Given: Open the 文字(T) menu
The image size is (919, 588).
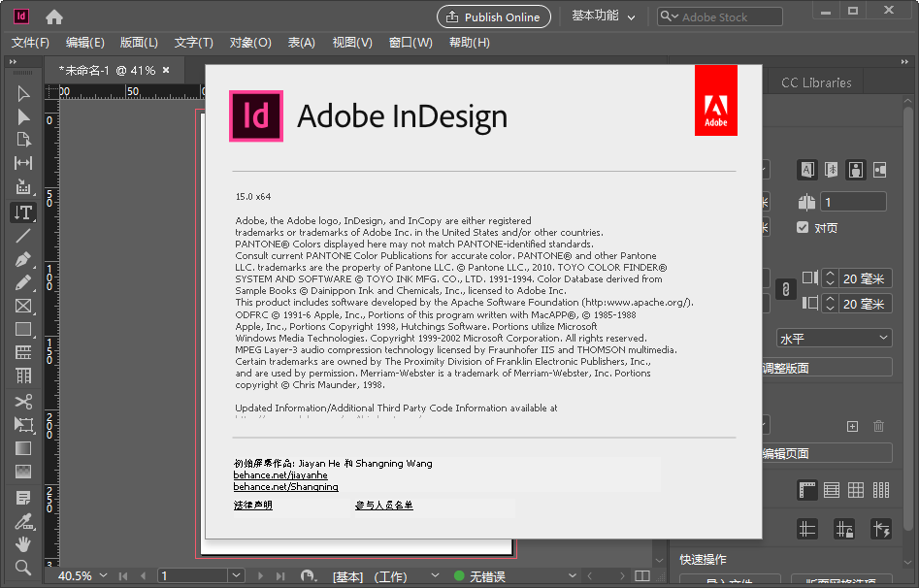Looking at the screenshot, I should tap(191, 43).
